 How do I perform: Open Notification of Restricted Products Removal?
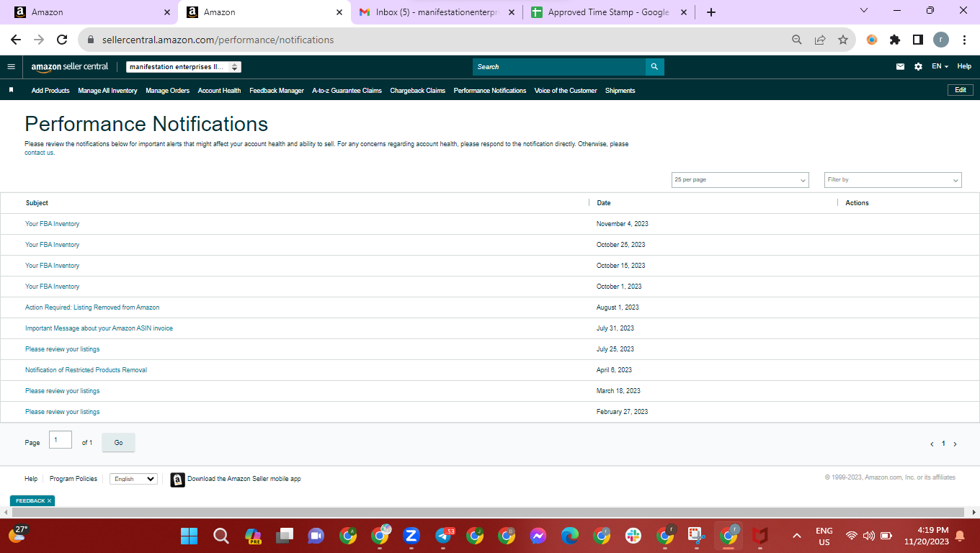[86, 370]
